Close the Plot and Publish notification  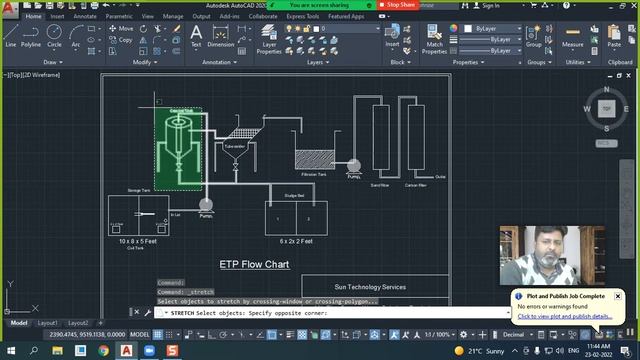coord(618,296)
